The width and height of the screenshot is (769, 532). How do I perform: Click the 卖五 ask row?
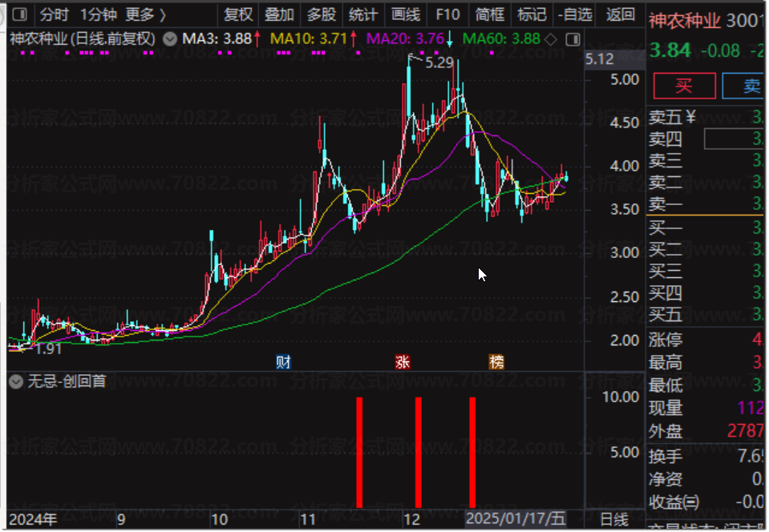pyautogui.click(x=706, y=117)
